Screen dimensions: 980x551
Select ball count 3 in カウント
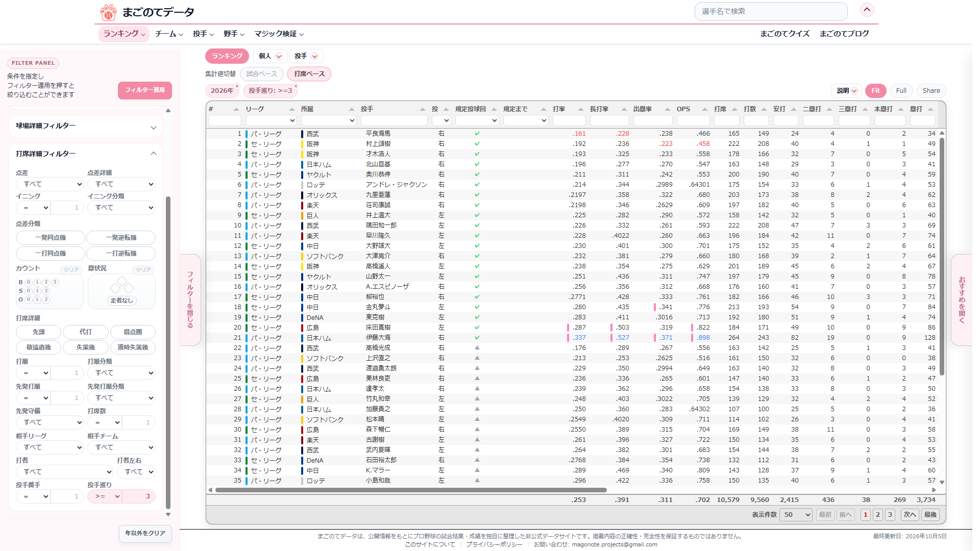pyautogui.click(x=55, y=282)
